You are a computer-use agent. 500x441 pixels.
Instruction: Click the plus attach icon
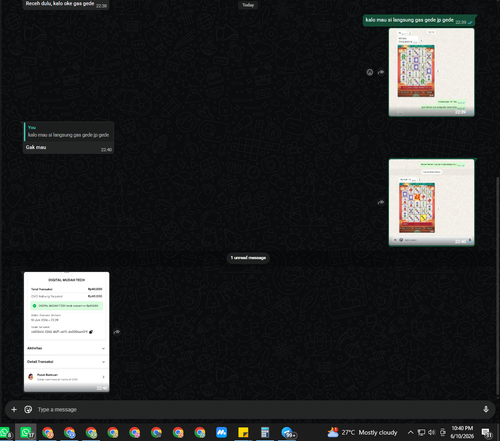point(14,409)
